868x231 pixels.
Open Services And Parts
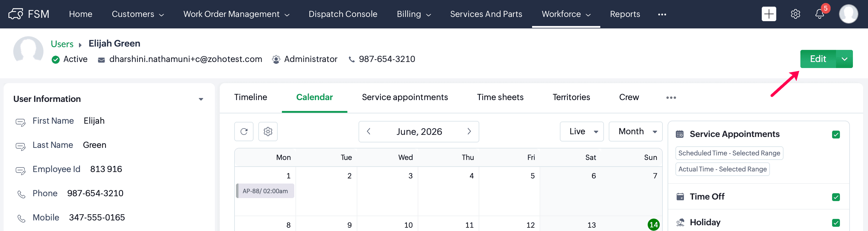click(x=486, y=14)
